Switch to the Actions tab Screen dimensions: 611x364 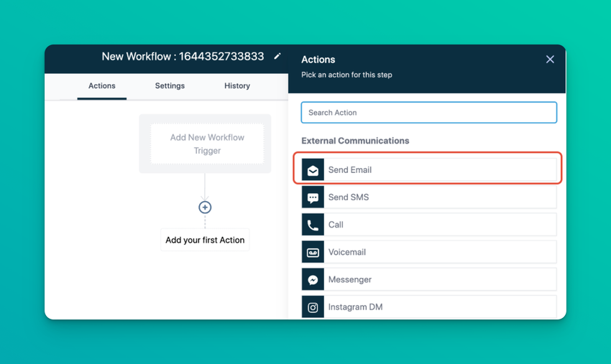click(x=101, y=85)
